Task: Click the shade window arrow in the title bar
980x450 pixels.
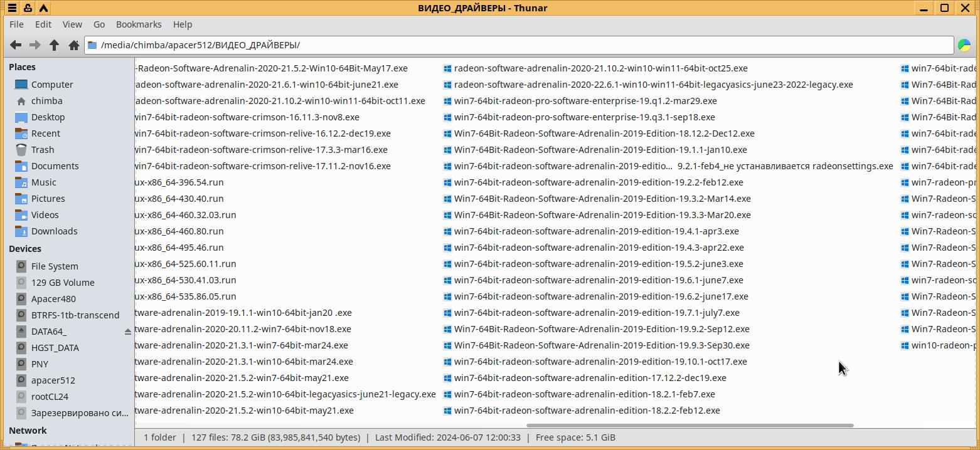Action: [x=43, y=8]
